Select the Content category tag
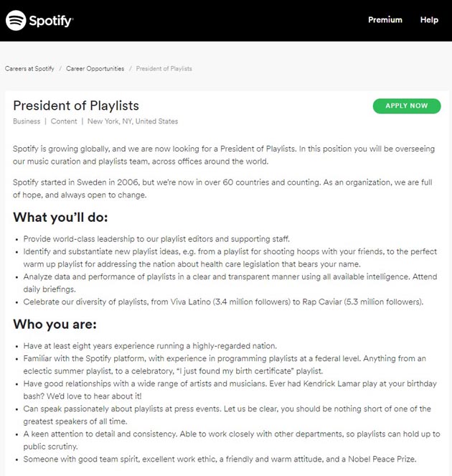Viewport: 452px width, 476px height. pos(64,121)
